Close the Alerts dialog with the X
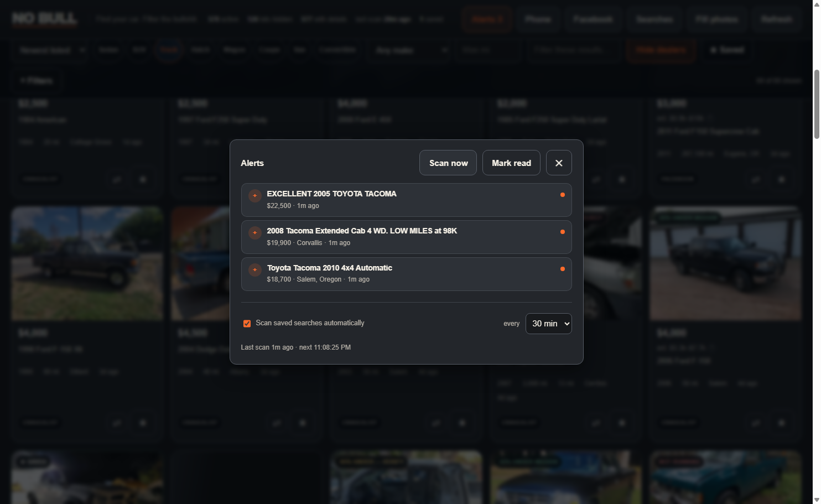Image resolution: width=821 pixels, height=504 pixels. [x=559, y=163]
